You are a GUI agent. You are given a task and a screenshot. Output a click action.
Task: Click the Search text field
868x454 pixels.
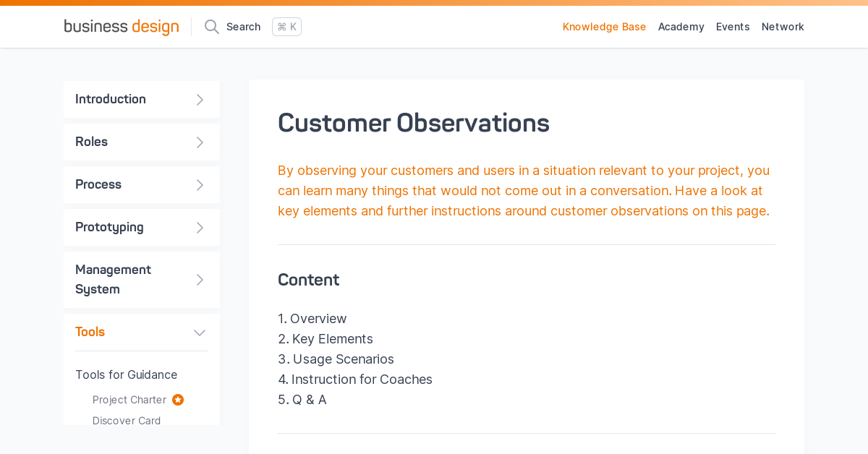coord(243,27)
